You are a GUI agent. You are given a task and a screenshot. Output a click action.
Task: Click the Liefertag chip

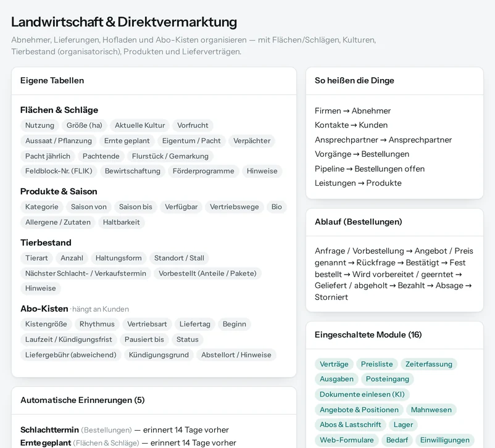coord(195,324)
